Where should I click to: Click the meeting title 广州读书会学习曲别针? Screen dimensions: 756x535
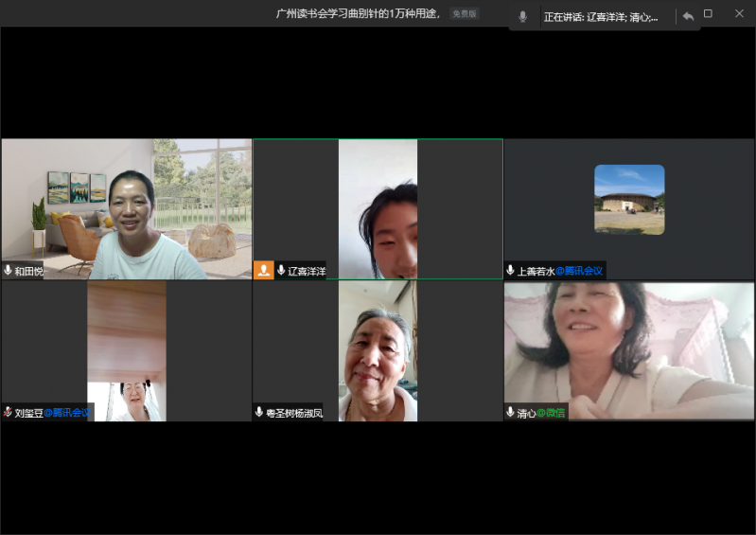pos(358,14)
